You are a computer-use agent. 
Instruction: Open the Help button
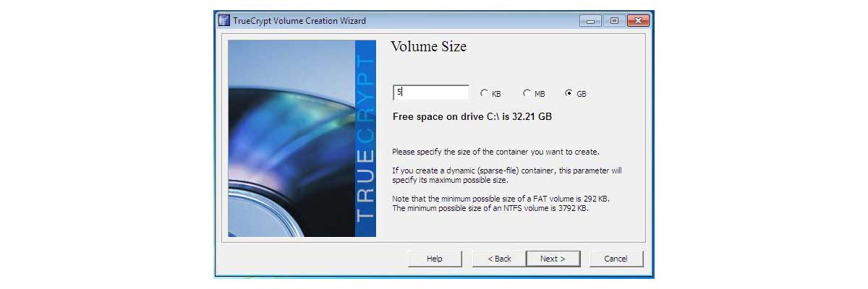coord(435,258)
